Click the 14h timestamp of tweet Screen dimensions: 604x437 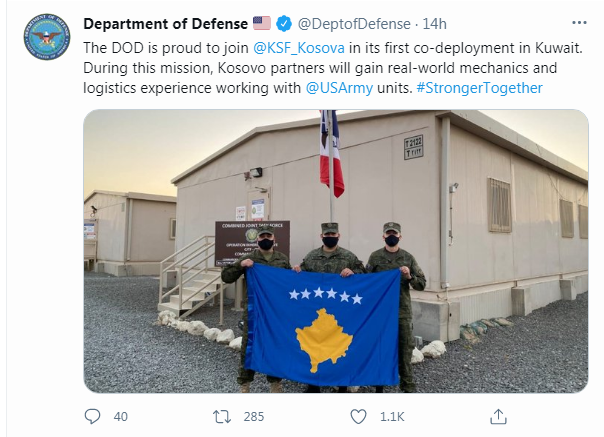(435, 24)
